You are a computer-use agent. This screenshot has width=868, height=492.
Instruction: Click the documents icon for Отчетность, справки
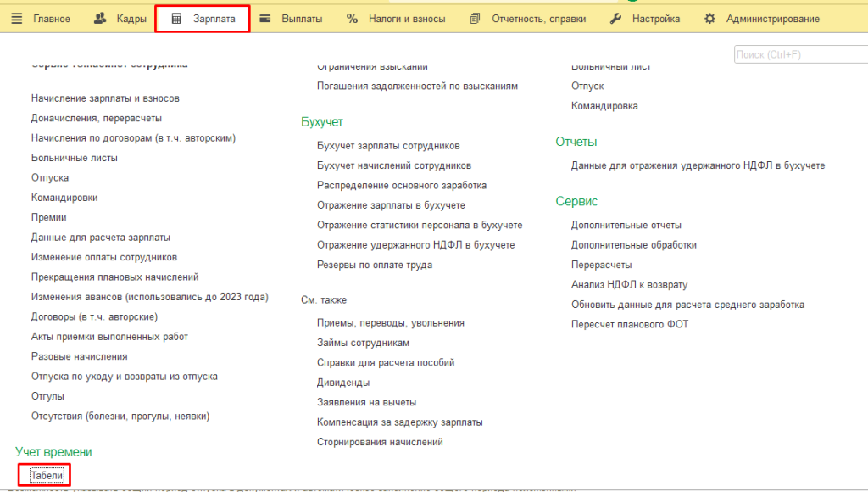click(x=475, y=19)
